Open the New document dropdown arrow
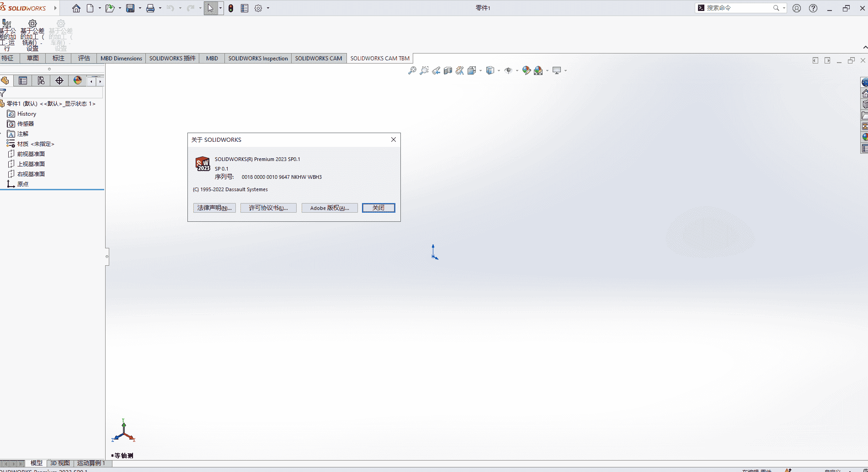Viewport: 868px width, 472px height. tap(100, 8)
